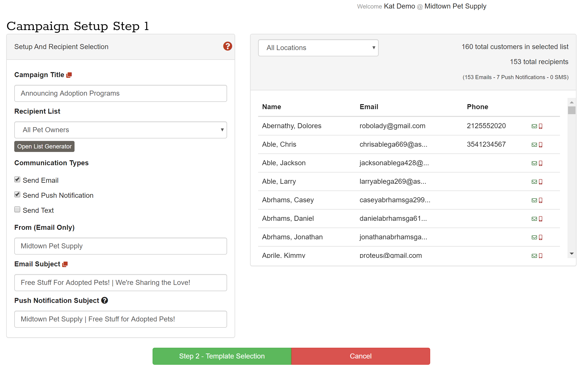Uncheck the Send Email checkbox
Screen dimensions: 588x368
[x=17, y=179]
